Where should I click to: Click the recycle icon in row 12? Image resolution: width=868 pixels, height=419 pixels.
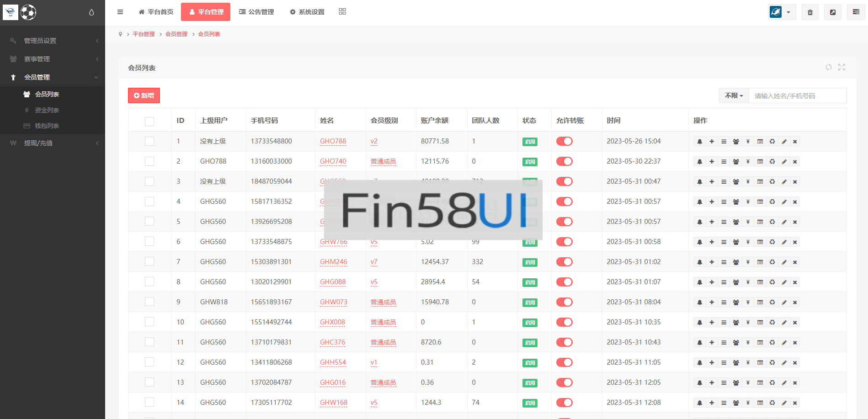coord(772,363)
